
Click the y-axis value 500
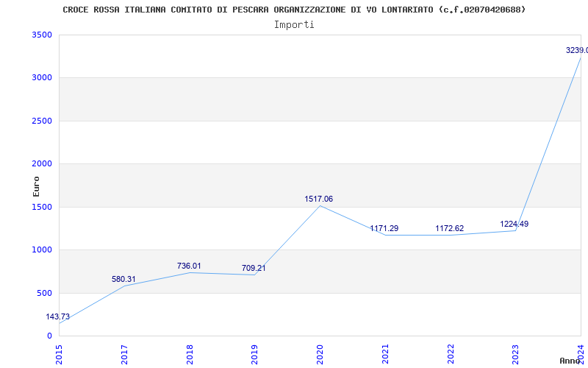45,293
